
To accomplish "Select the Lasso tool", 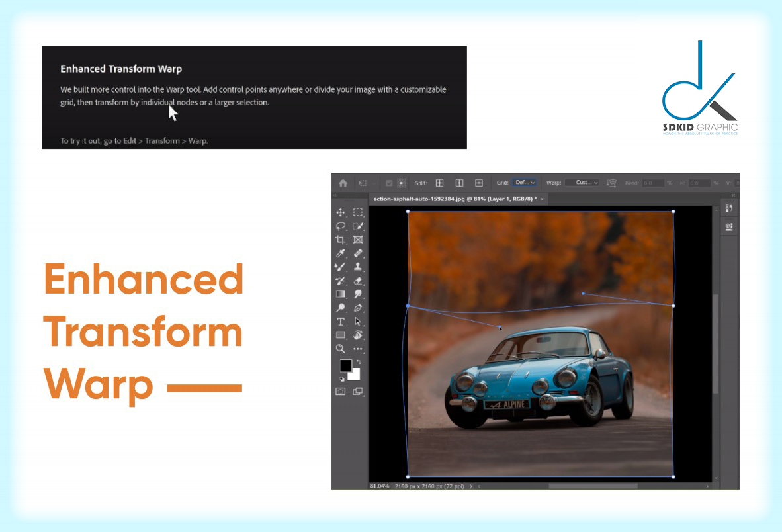I will pos(341,226).
